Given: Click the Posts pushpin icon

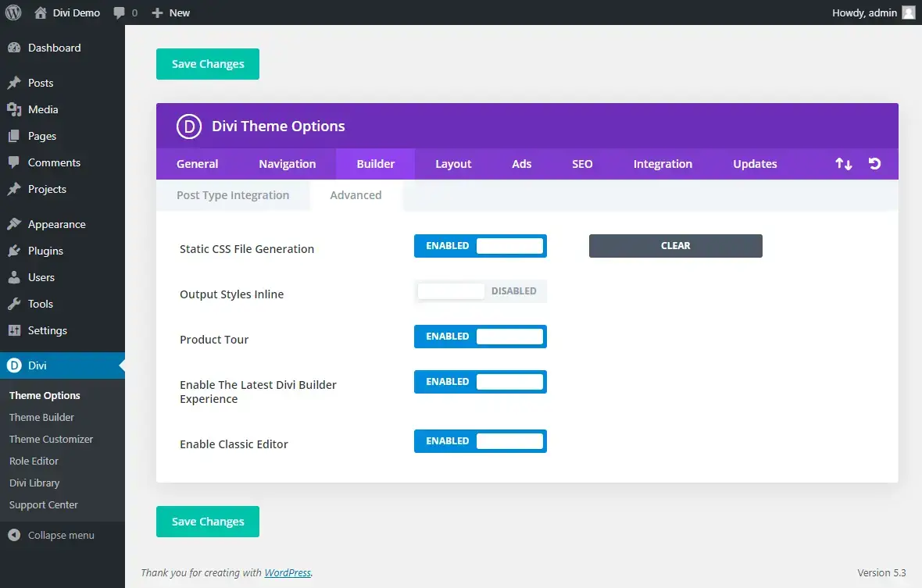Looking at the screenshot, I should (x=14, y=83).
